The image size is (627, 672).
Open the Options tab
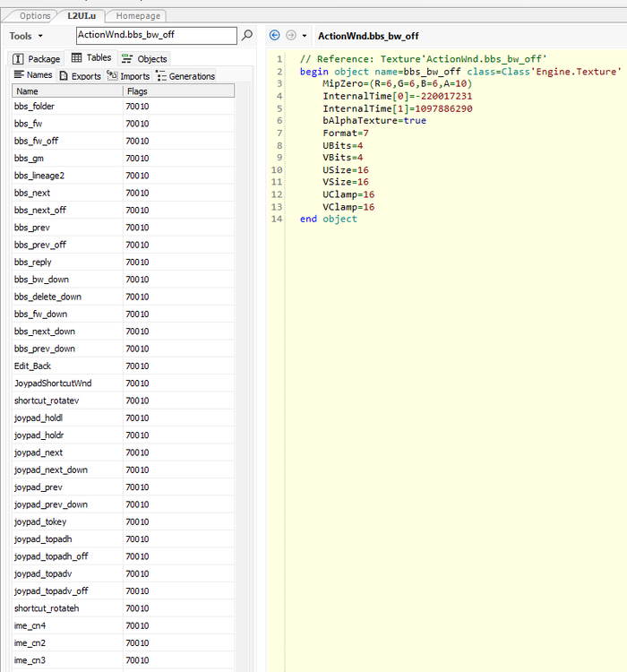tap(35, 16)
